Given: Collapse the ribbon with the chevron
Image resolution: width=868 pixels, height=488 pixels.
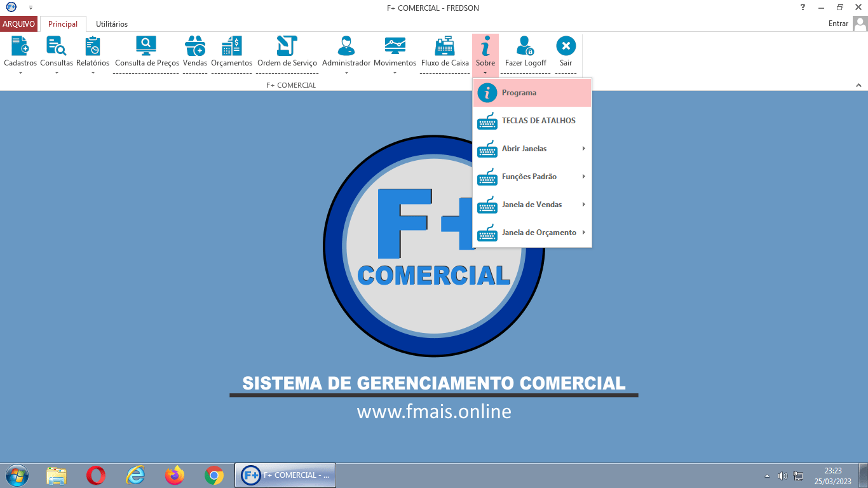Looking at the screenshot, I should click(858, 85).
